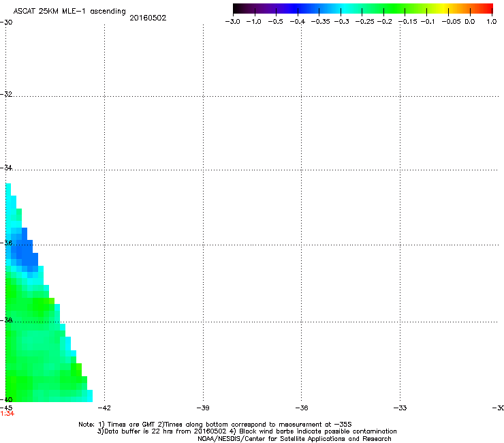The height and width of the screenshot is (443, 504).
Task: Click the -0.35 colorbar label
Action: point(321,22)
